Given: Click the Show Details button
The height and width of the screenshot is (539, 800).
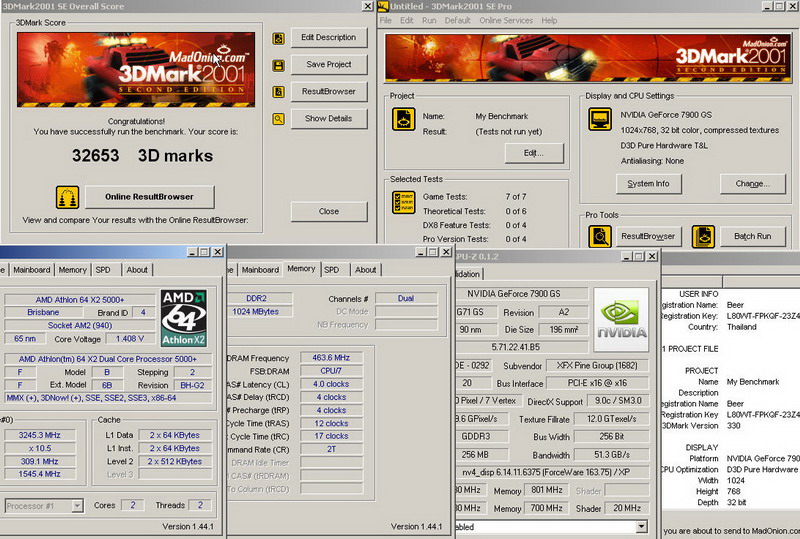Looking at the screenshot, I should [329, 118].
